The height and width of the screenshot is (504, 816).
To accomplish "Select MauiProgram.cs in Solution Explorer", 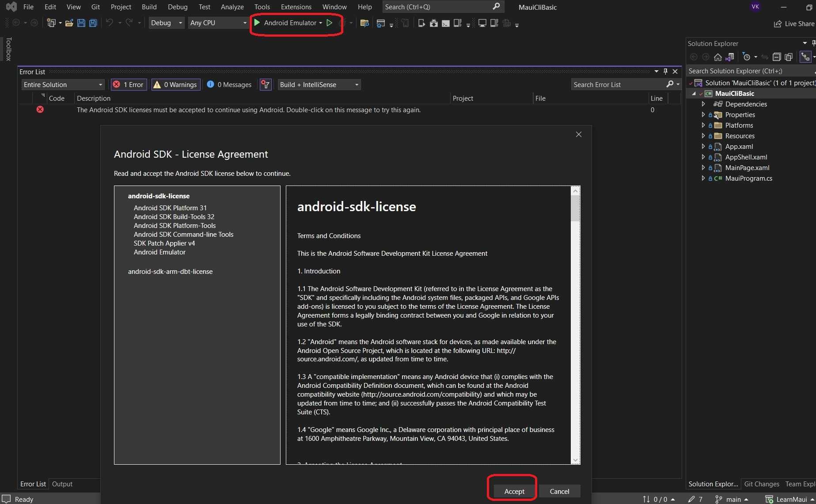I will [x=748, y=178].
